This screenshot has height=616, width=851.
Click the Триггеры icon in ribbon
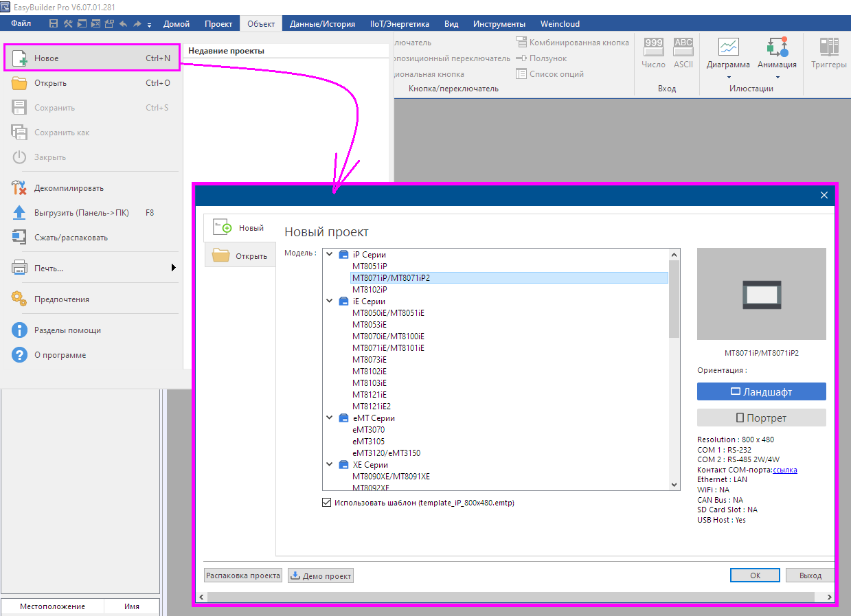click(x=829, y=47)
